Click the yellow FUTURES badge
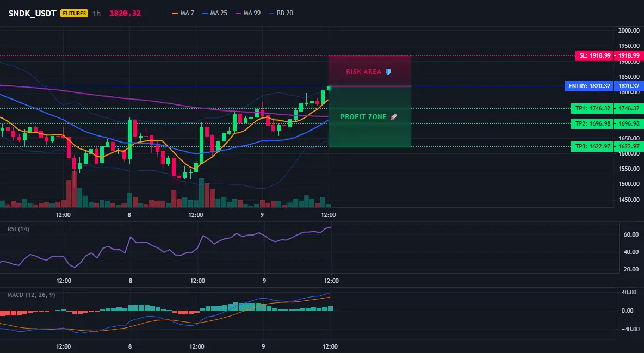Screen dimensions: 644x353 tap(75, 13)
